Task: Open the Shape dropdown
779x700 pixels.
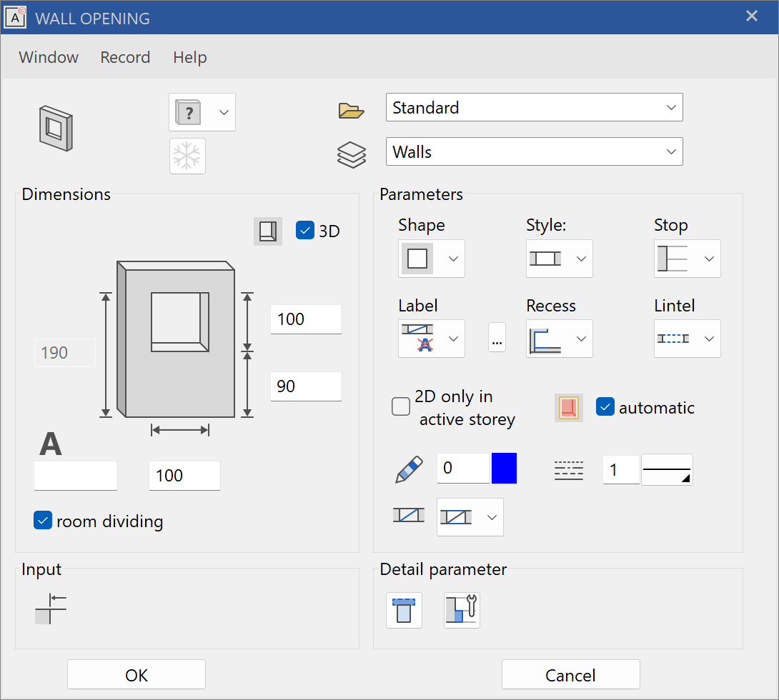Action: [x=431, y=259]
